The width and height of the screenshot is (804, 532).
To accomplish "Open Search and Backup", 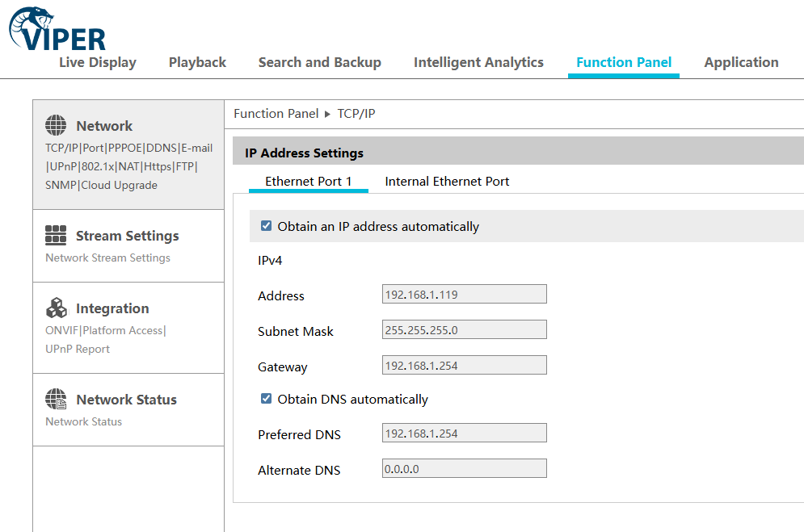I will pos(319,63).
